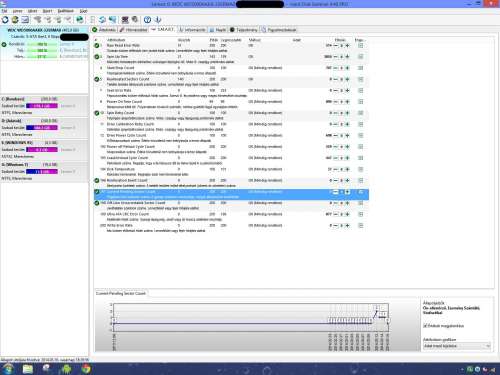Toggle the enable checkbox for Raw Read Error Rate
Viewport: 500px width, 375px height.
pyautogui.click(x=361, y=45)
